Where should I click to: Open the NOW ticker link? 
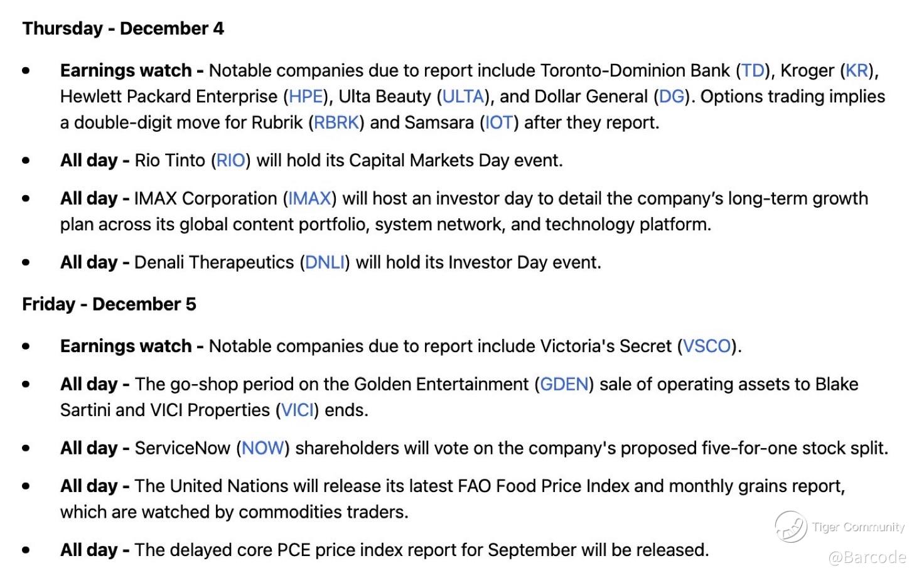click(x=263, y=448)
